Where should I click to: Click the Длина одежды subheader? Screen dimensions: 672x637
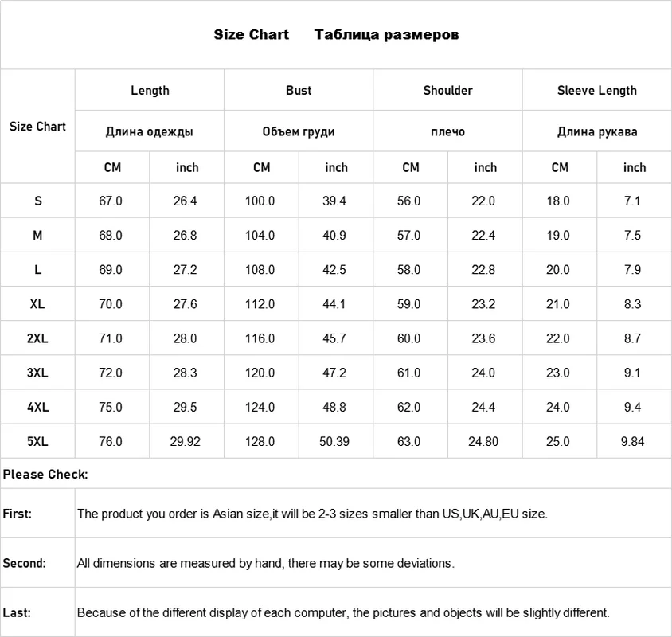(150, 131)
